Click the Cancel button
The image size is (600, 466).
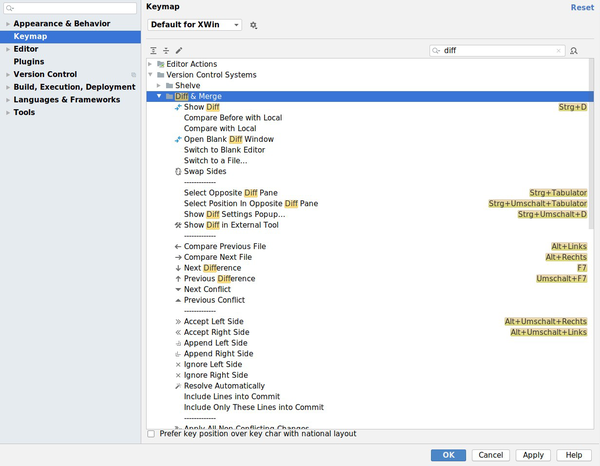coord(491,455)
